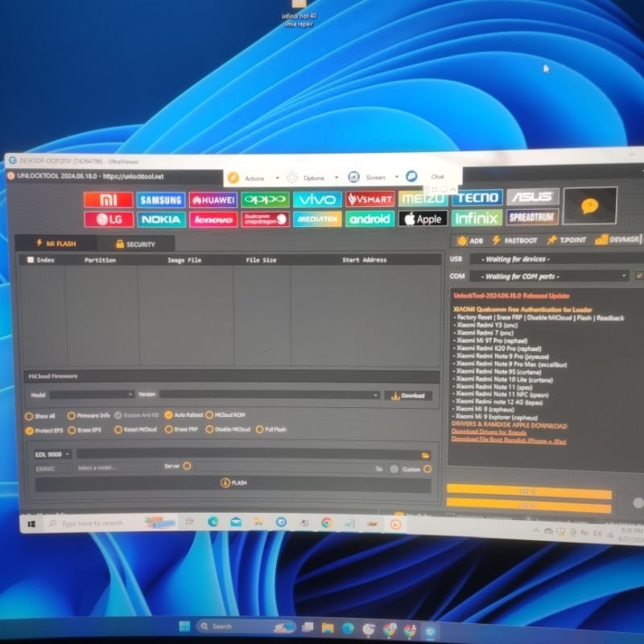The image size is (644, 644).
Task: Select the Nokia brand icon
Action: (x=162, y=219)
